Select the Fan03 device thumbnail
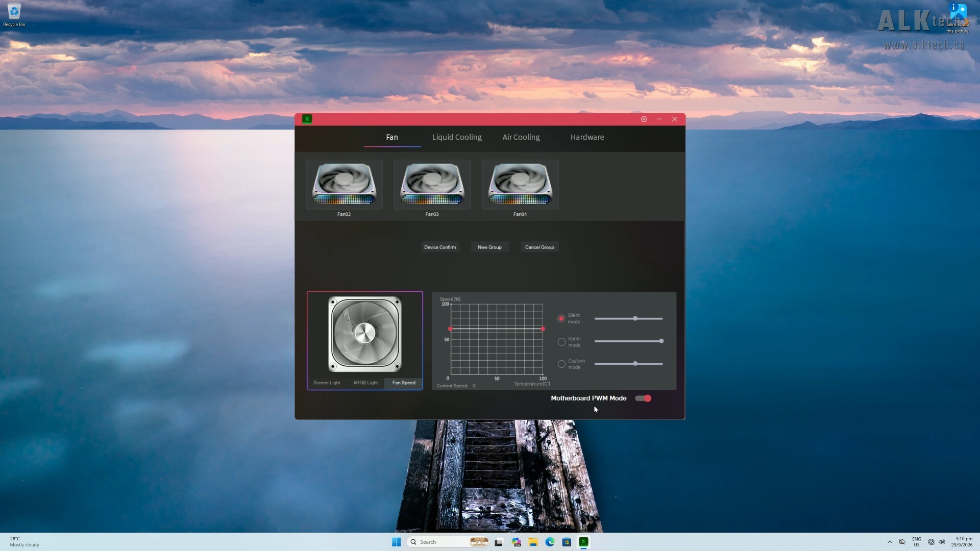Screen dimensions: 980x551 pos(432,185)
